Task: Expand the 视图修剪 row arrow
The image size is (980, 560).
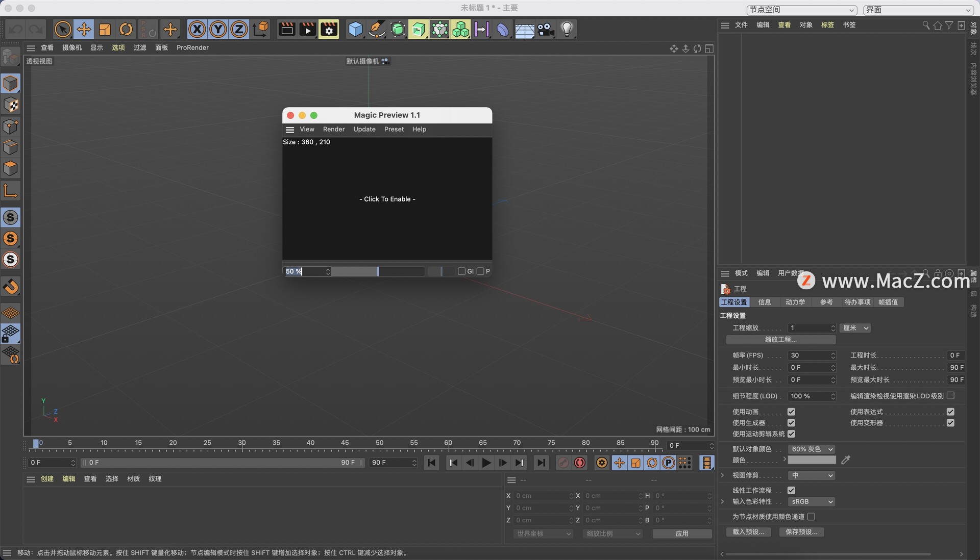Action: coord(722,475)
